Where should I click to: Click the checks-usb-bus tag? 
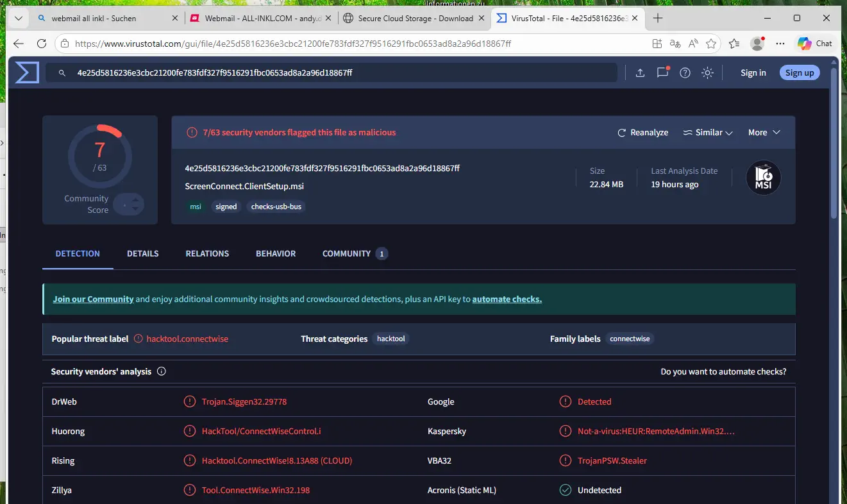[276, 207]
